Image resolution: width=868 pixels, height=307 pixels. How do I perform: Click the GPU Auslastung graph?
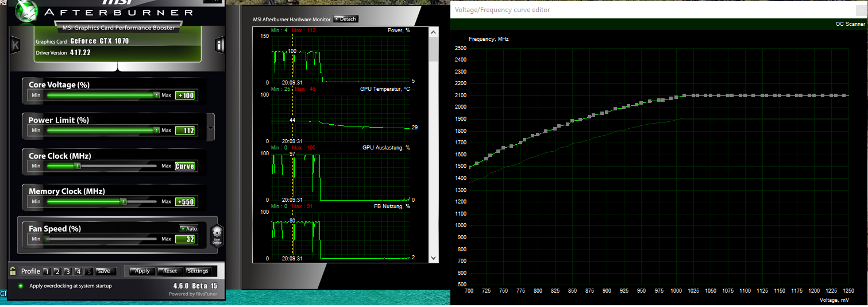coord(340,176)
